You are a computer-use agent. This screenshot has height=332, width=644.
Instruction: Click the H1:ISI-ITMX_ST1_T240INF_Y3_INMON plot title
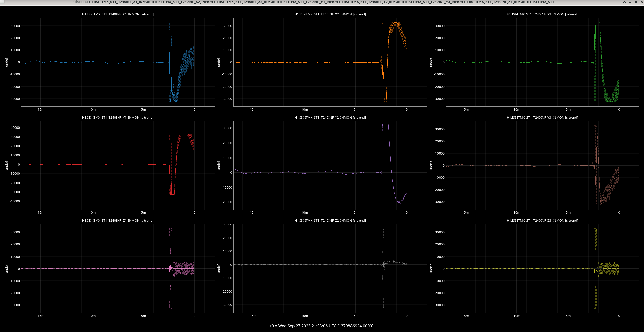(542, 118)
